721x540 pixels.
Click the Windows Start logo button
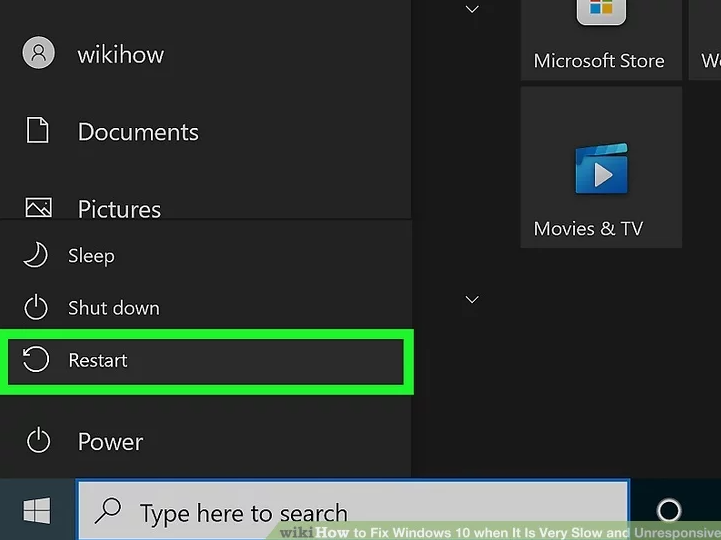37,512
